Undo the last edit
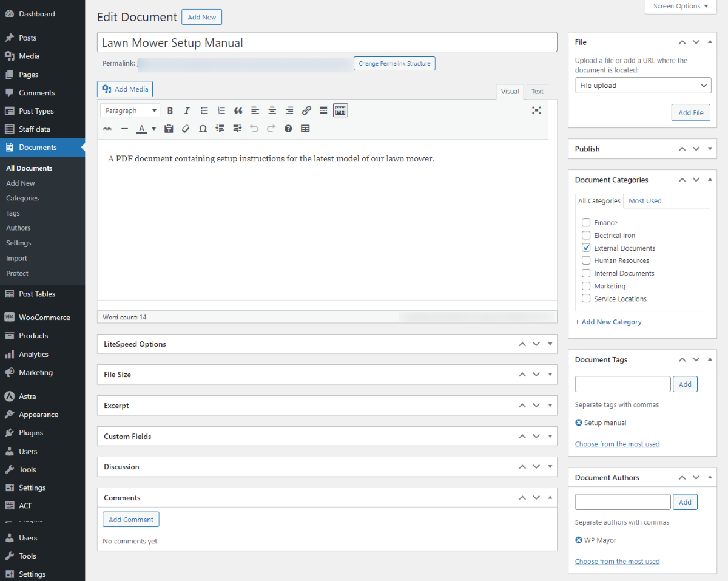The image size is (728, 581). point(254,129)
